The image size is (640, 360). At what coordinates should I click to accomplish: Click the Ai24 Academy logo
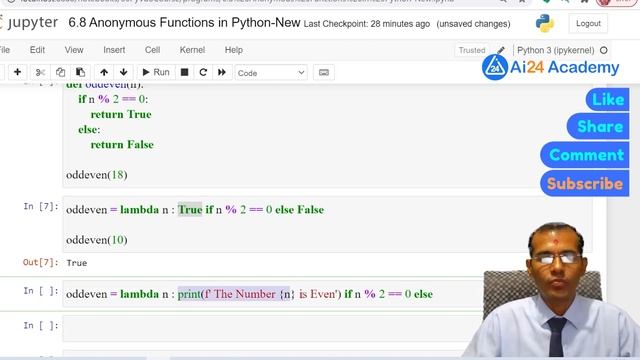click(550, 67)
